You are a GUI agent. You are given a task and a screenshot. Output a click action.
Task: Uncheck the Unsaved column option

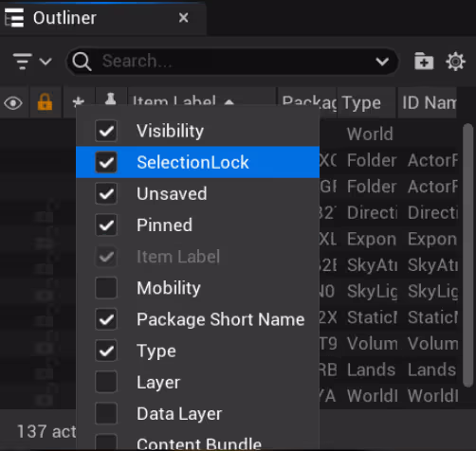[106, 193]
